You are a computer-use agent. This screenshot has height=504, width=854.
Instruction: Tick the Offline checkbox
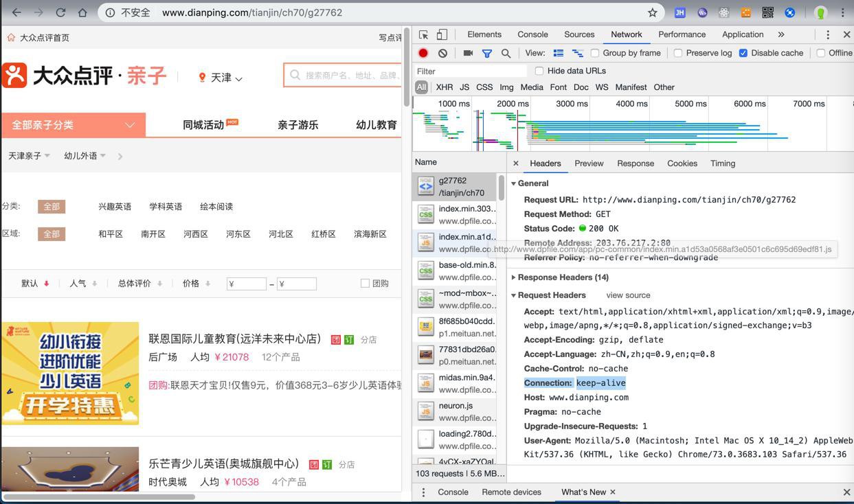pos(820,53)
